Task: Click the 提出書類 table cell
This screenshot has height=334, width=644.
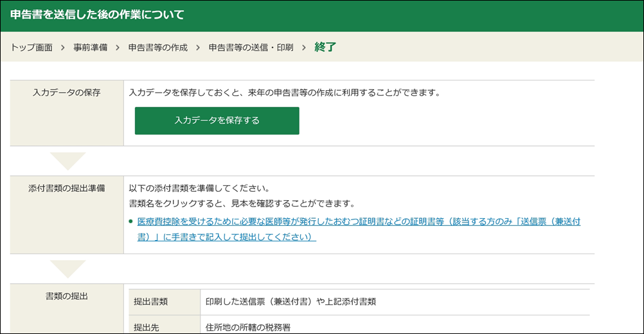Action: [165, 302]
